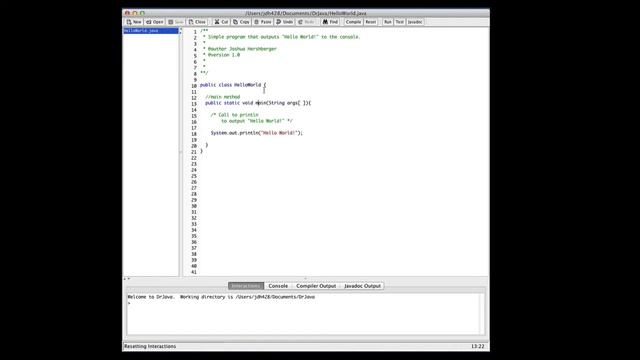Screen dimensions: 640x360
Task: Click the Redo toolbar button
Action: pos(306,22)
